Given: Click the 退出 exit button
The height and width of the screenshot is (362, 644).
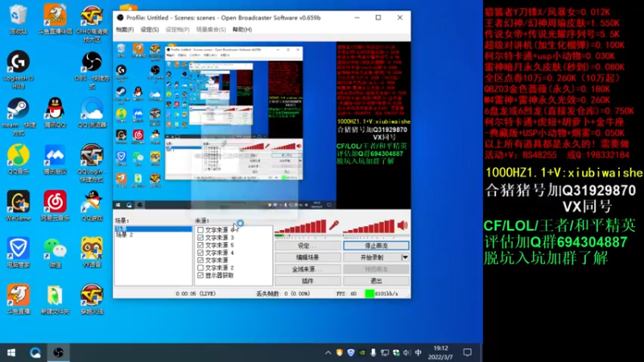Looking at the screenshot, I should pos(376,281).
